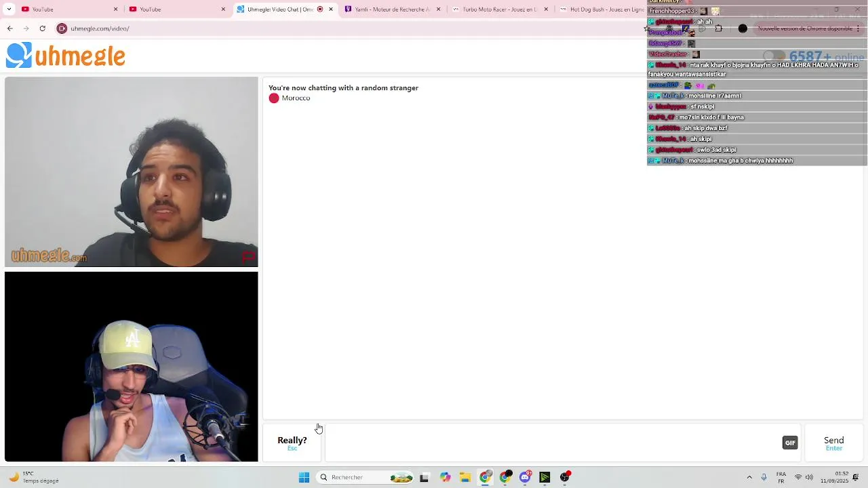Click the Rechercher taskbar search box

[366, 477]
